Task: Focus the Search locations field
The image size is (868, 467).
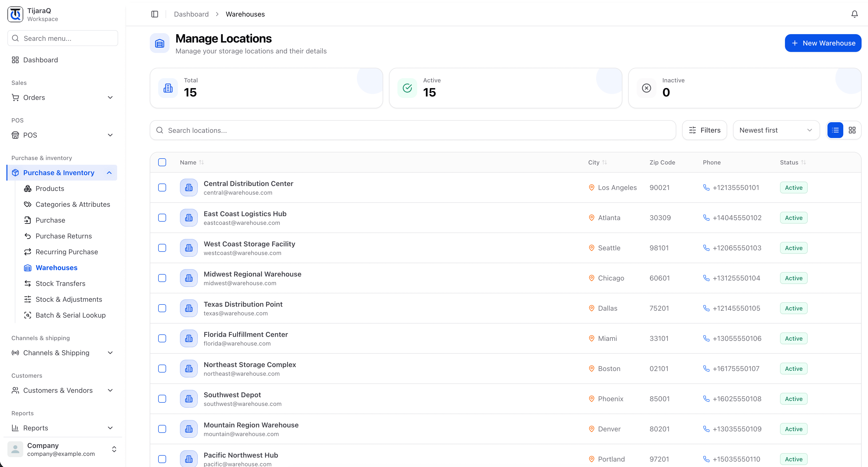Action: pyautogui.click(x=413, y=130)
